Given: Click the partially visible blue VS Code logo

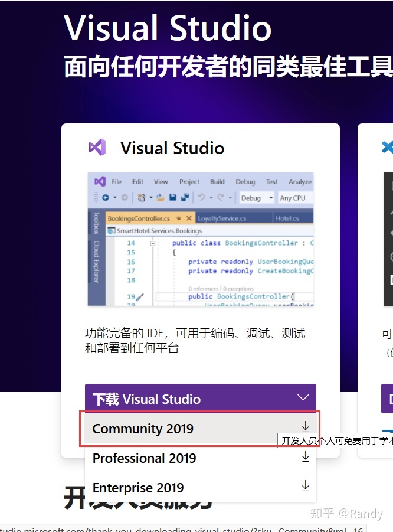Looking at the screenshot, I should click(387, 147).
